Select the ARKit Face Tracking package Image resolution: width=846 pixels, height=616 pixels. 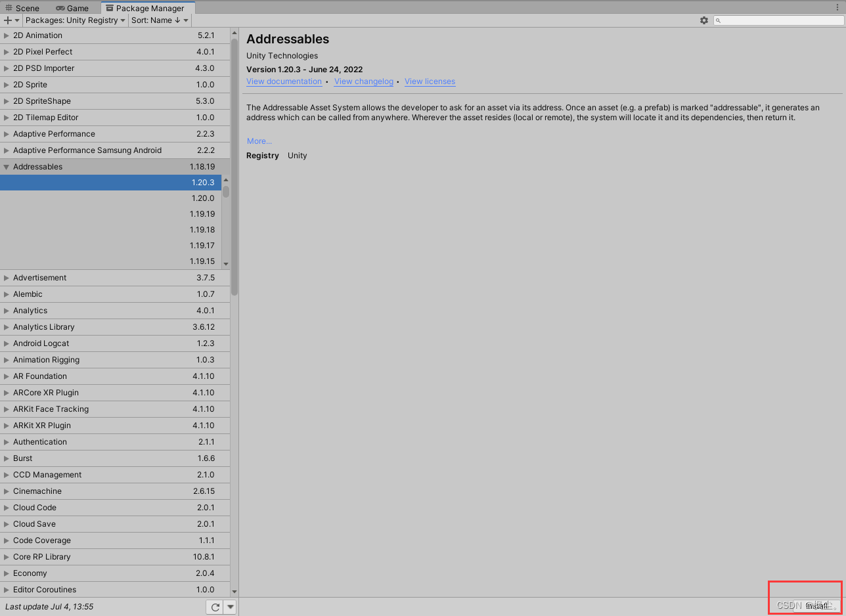click(x=115, y=409)
